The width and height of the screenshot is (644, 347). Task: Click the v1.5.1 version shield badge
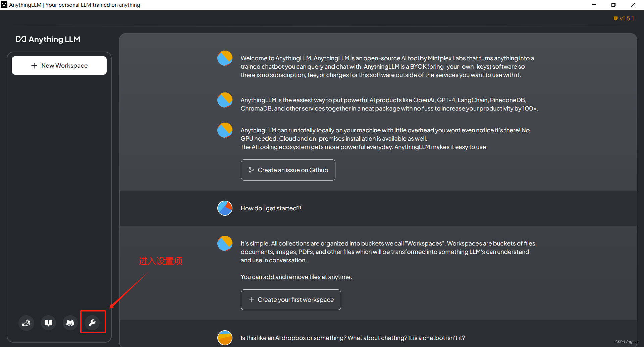tap(624, 18)
